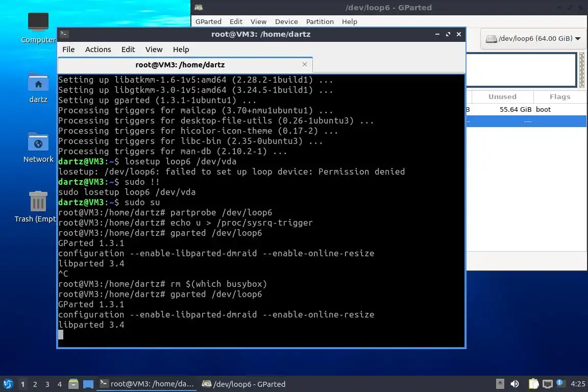Click the show desktop icon in taskbar
Image resolution: width=588 pixels, height=392 pixels.
[88, 384]
